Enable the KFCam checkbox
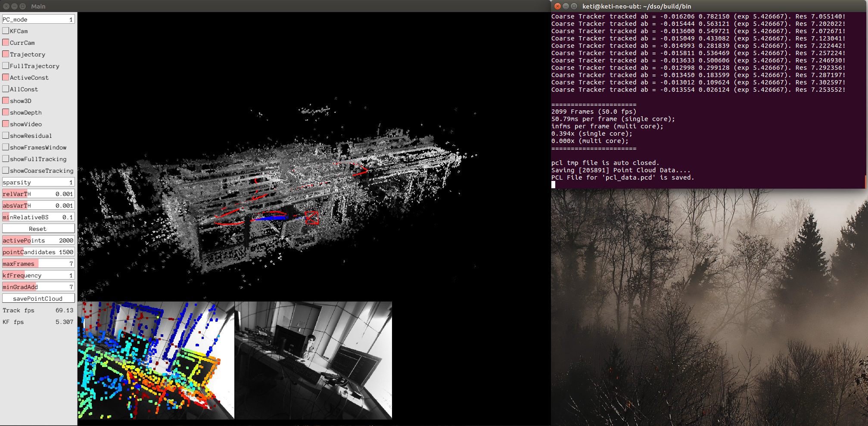This screenshot has width=868, height=426. [x=6, y=31]
